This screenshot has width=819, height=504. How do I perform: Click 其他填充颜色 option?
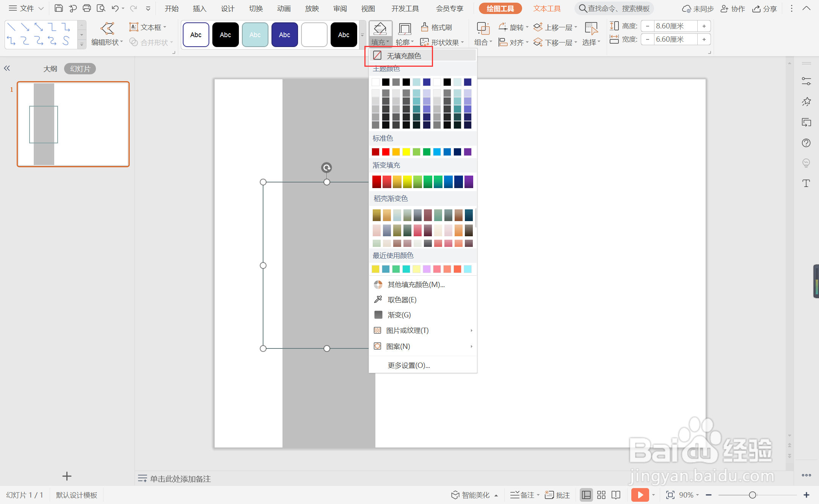416,284
